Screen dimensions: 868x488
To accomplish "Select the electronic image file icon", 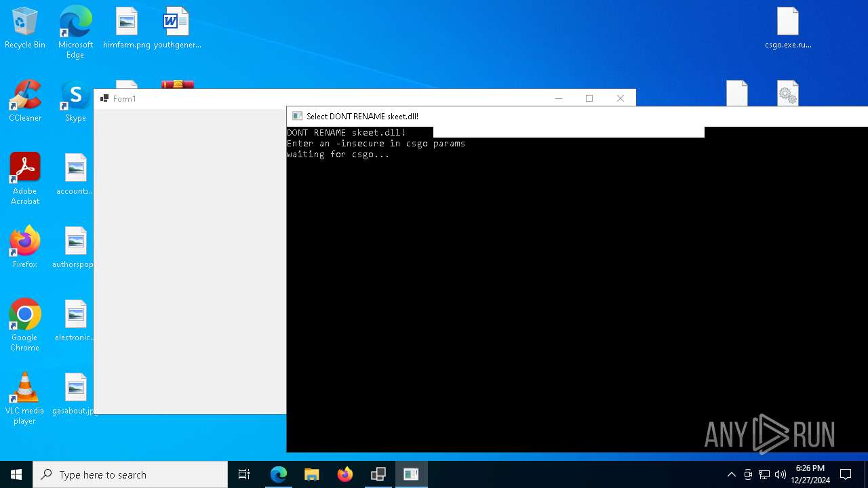I will pyautogui.click(x=75, y=321).
